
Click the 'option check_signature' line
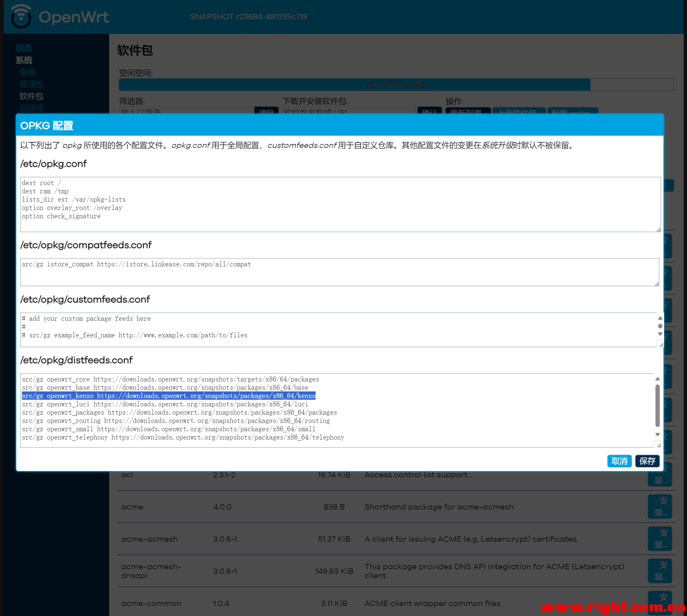point(61,216)
